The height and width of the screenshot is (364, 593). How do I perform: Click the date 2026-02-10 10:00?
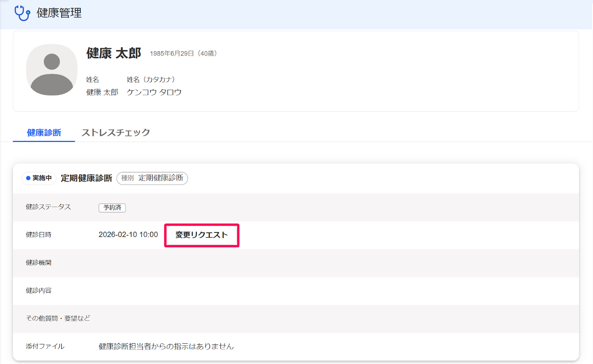128,235
